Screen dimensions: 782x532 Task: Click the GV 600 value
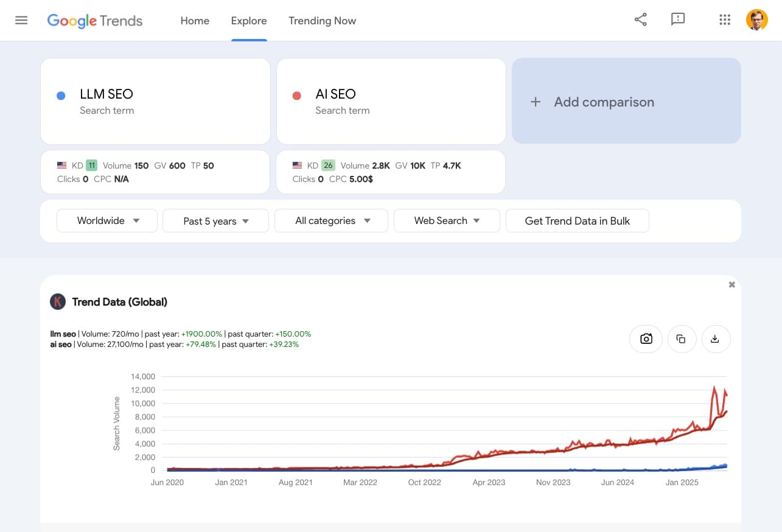(177, 166)
